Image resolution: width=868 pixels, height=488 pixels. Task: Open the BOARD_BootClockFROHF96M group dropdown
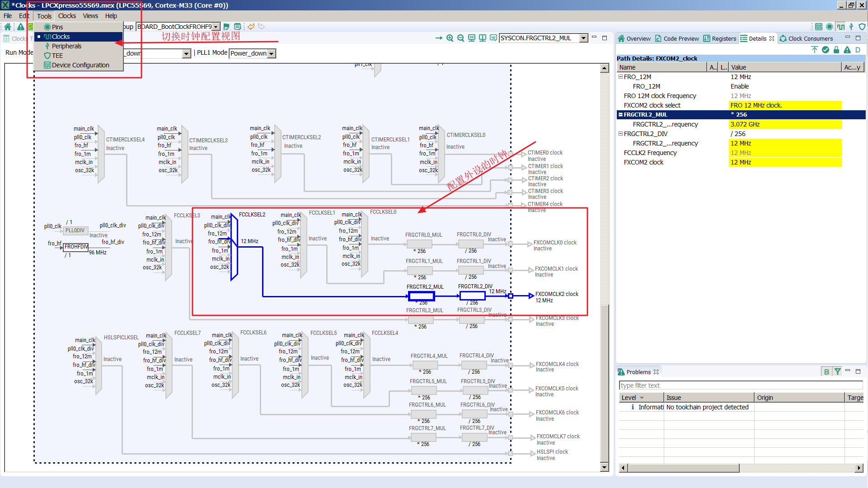point(216,27)
